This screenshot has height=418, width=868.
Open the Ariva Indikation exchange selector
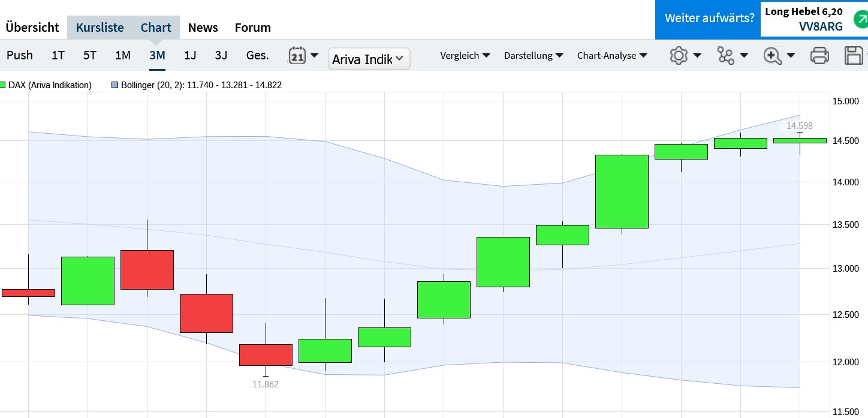[x=369, y=59]
